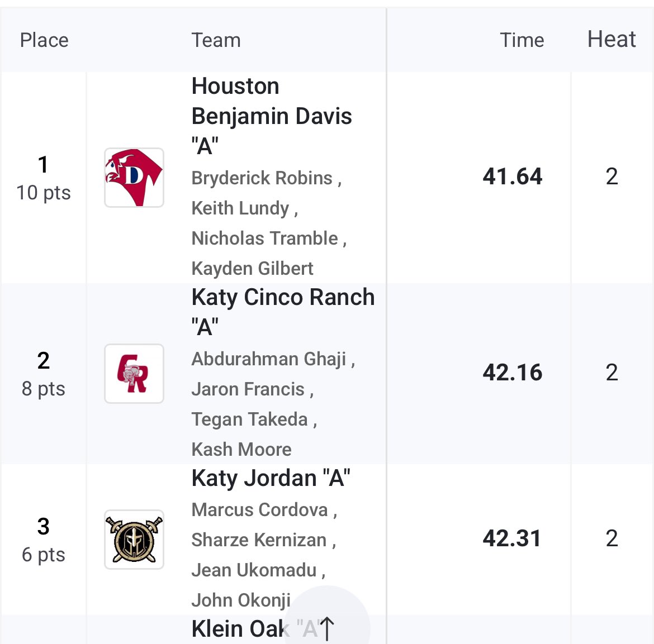Open Houston Benjamin Davis "A" team page

[272, 116]
